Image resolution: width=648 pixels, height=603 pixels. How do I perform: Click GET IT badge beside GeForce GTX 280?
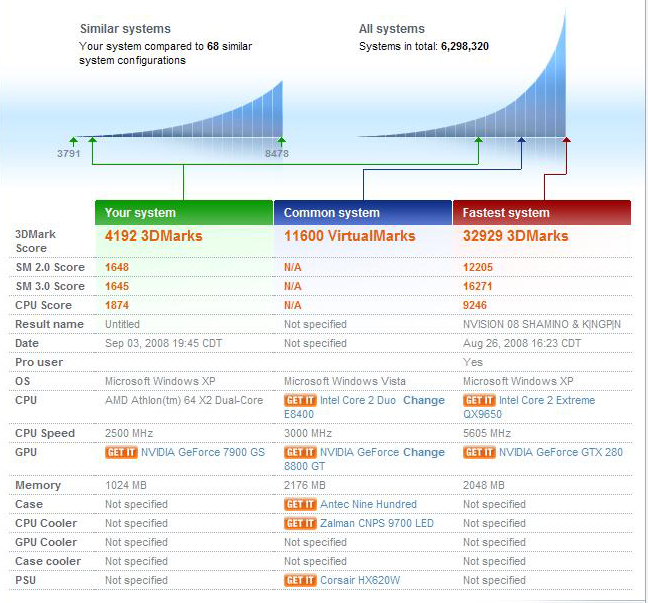(479, 452)
